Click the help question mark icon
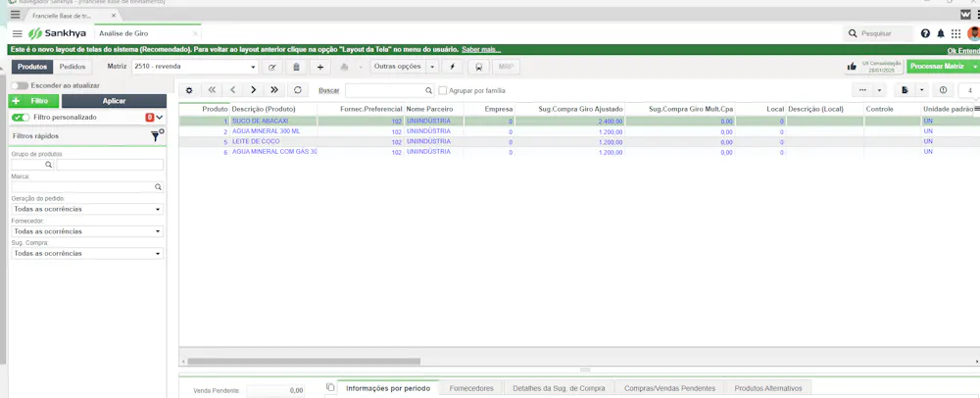 pos(926,33)
